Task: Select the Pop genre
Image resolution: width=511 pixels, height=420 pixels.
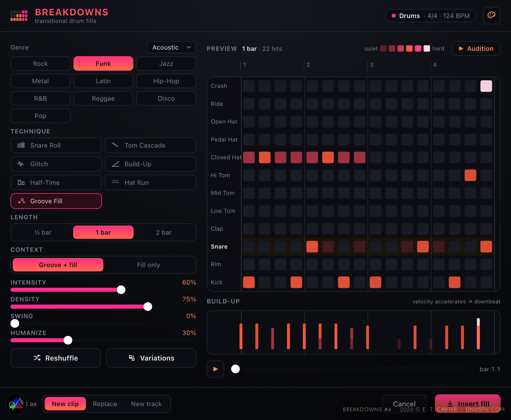Action: tap(40, 116)
